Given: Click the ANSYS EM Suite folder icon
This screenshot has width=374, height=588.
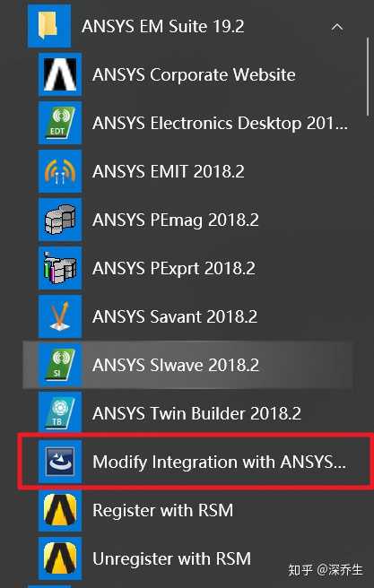Looking at the screenshot, I should click(49, 26).
